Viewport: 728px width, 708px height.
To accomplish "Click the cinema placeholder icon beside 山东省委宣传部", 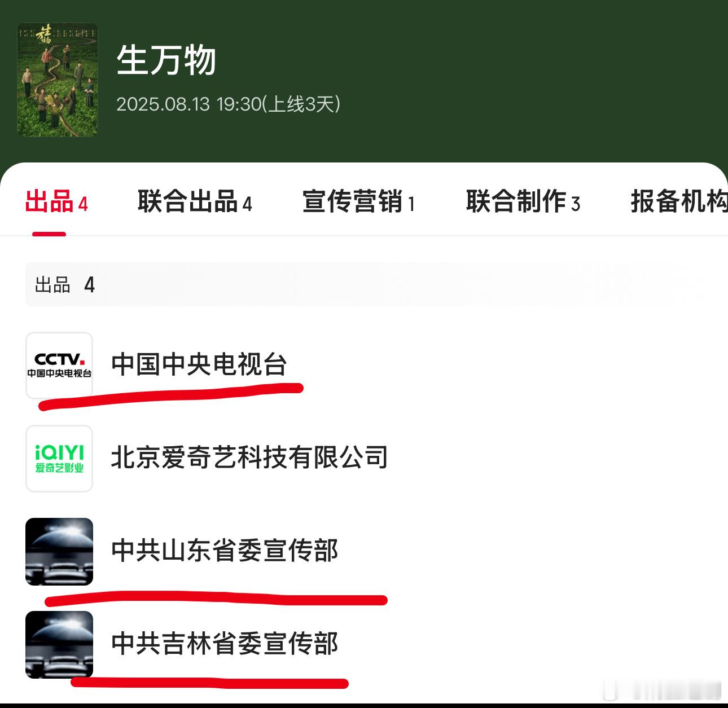I will click(59, 552).
